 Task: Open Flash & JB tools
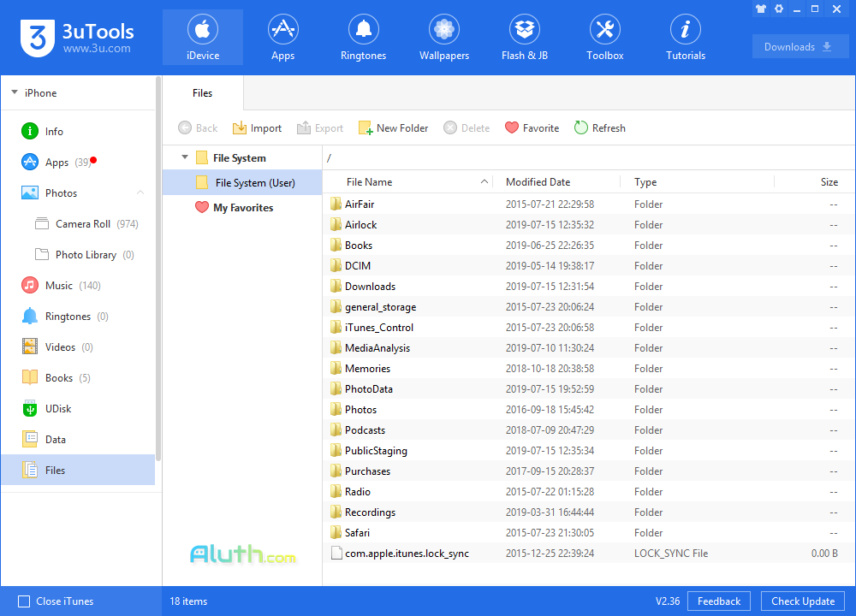pos(524,37)
